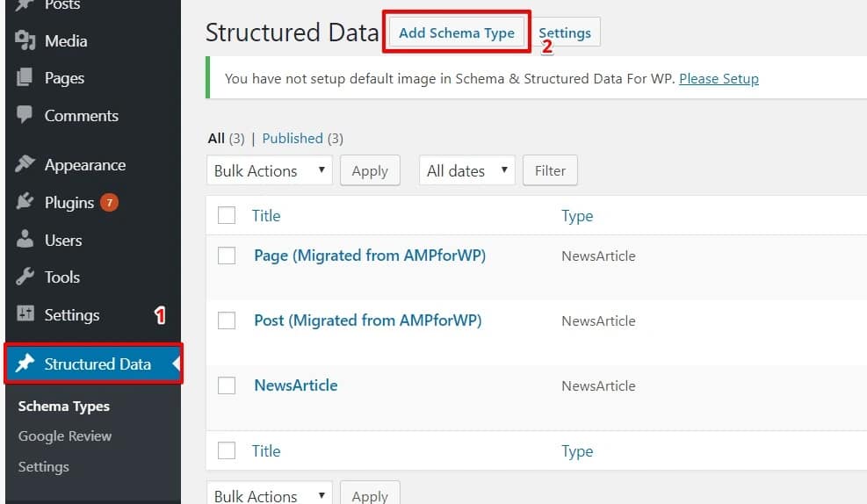The image size is (867, 504).
Task: Open the bottom Bulk Actions dropdown
Action: tap(270, 493)
